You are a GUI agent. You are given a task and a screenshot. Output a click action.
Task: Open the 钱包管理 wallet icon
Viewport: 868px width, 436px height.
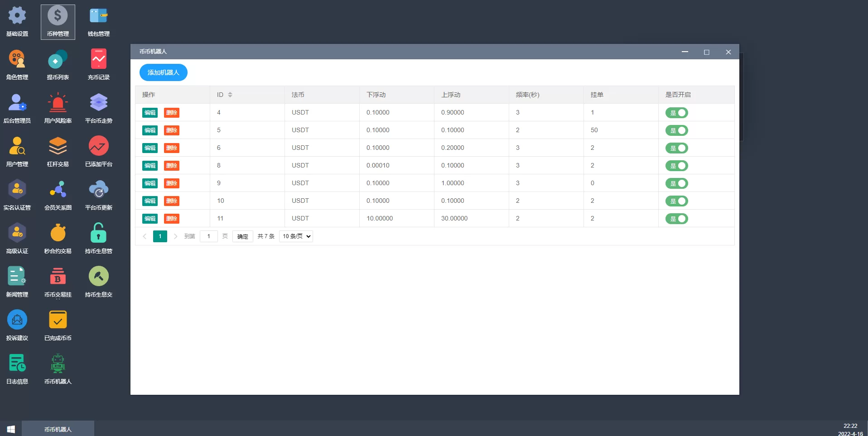(98, 16)
